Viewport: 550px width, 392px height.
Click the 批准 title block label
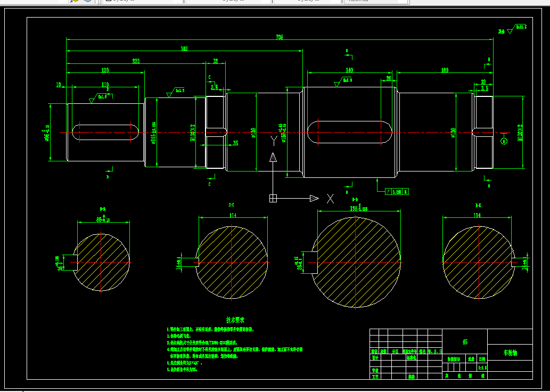click(411, 377)
